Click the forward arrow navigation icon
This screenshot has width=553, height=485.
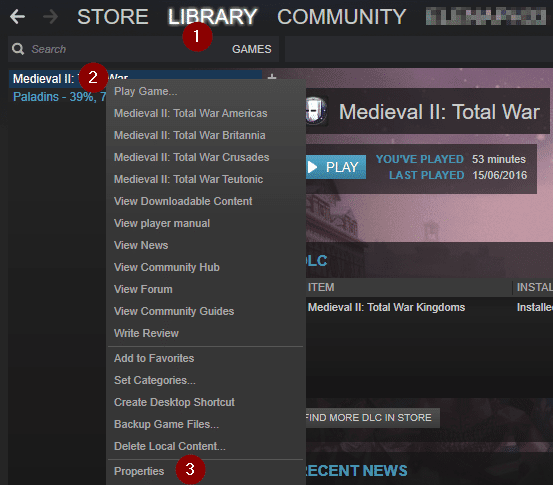pos(50,17)
